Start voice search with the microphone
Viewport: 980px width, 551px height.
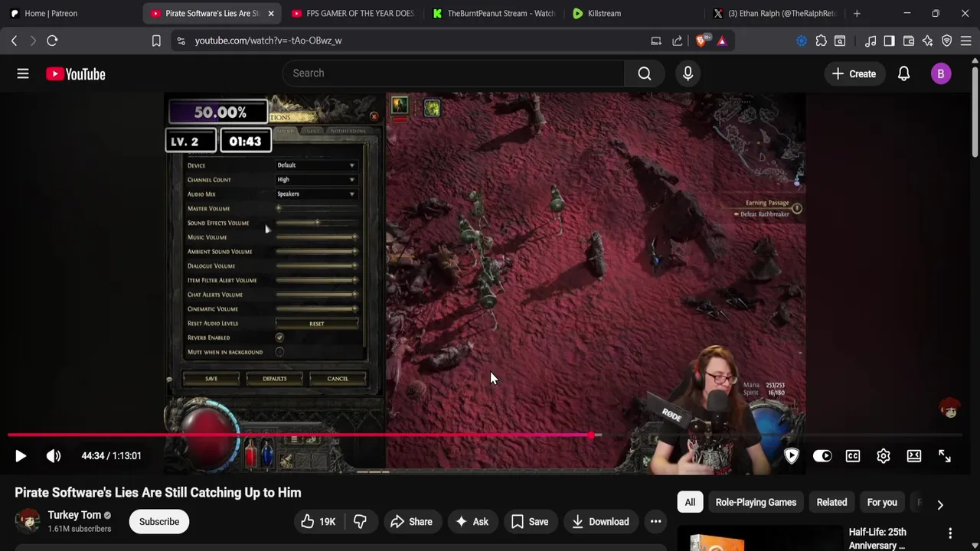tap(688, 73)
